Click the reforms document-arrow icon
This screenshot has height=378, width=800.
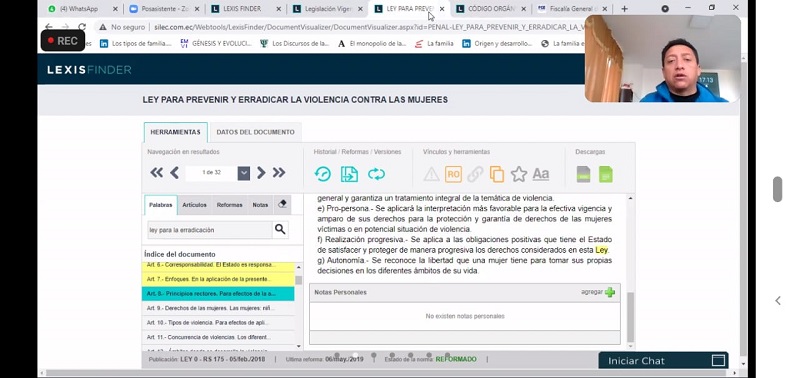349,174
